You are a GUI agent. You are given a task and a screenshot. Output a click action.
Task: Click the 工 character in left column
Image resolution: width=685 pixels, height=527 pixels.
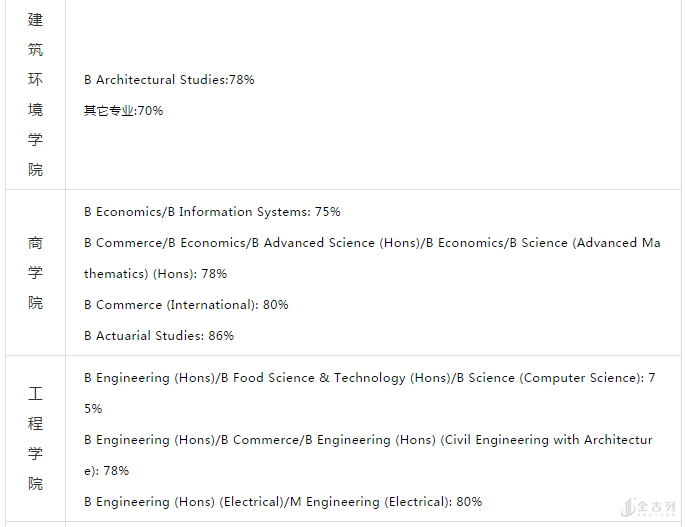[36, 394]
